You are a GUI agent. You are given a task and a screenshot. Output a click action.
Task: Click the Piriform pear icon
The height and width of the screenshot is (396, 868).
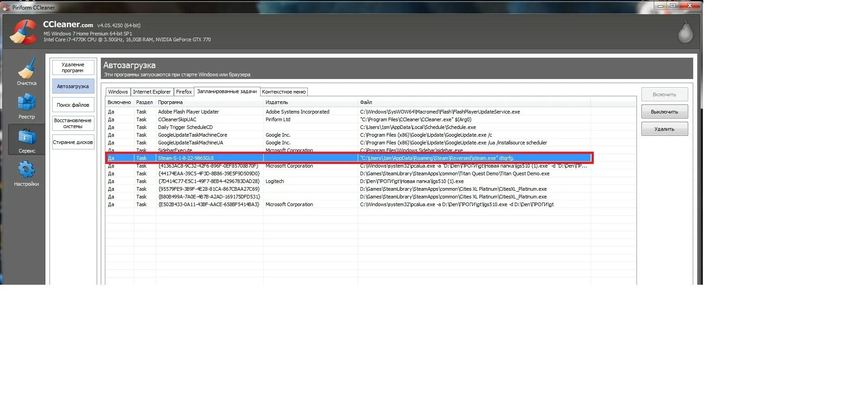coord(685,32)
